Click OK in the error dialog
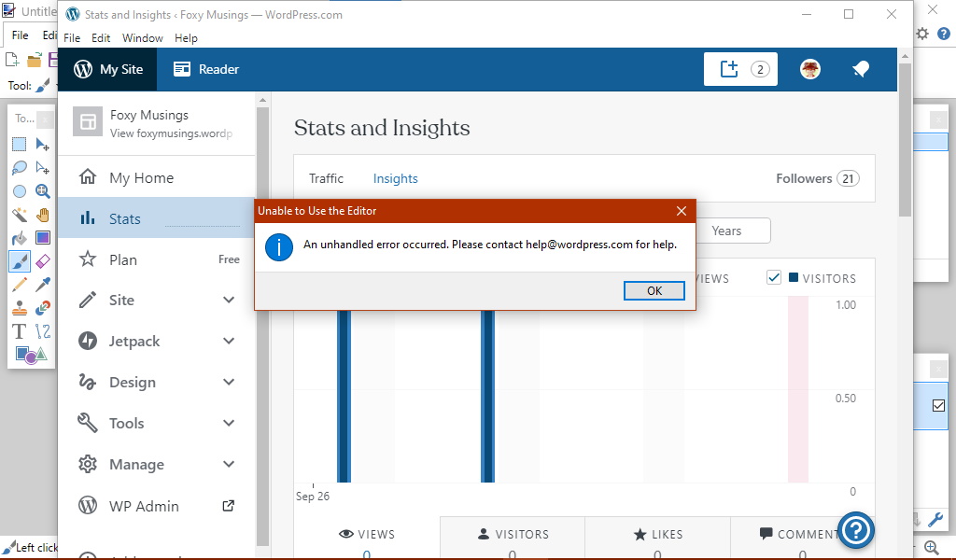This screenshot has height=560, width=956. click(x=654, y=290)
